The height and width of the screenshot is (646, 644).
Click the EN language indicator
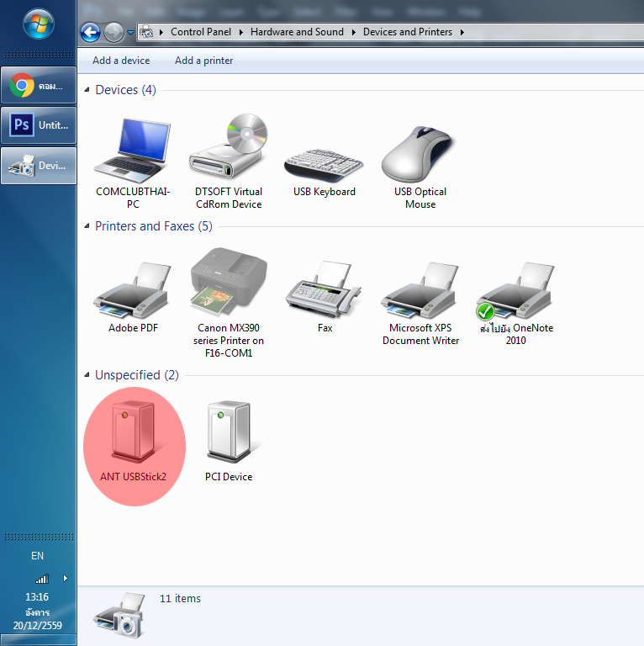click(x=37, y=556)
